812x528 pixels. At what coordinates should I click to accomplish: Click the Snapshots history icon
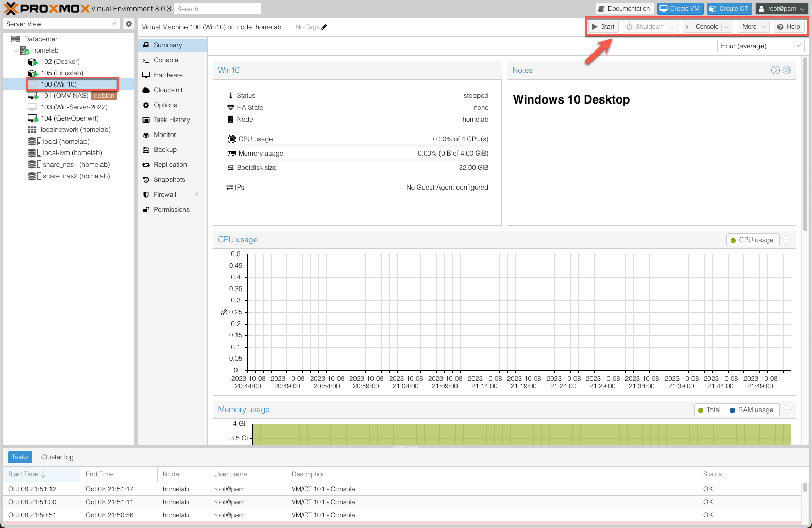(146, 180)
